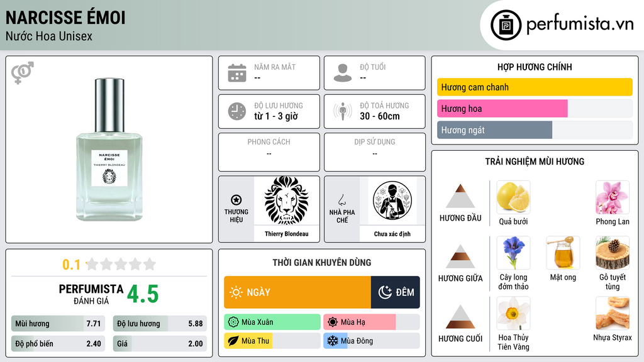Open the Hoa Thủy Tiên Vàng note image
Screen dimensions: 644x362
(x=513, y=313)
